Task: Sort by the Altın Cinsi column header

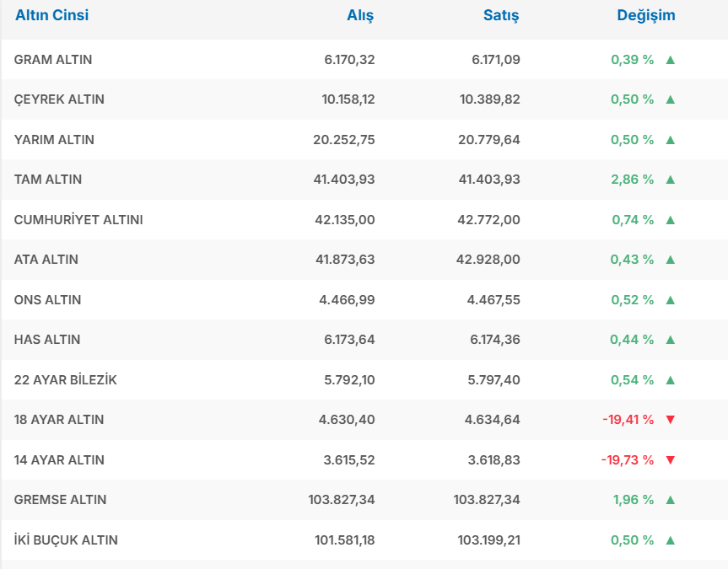Action: tap(51, 15)
